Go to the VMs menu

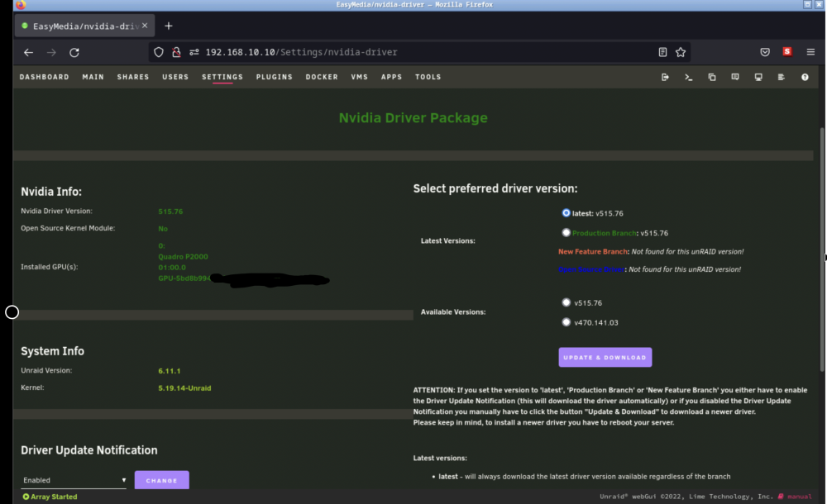click(359, 77)
